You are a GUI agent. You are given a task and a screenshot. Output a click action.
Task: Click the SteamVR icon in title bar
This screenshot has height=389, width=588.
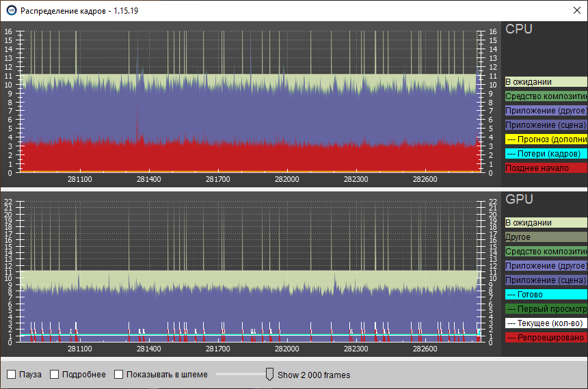(12, 10)
